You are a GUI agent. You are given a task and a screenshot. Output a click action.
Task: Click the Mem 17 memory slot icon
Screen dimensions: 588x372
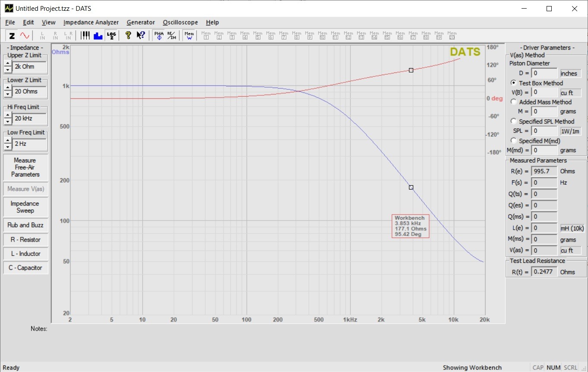414,35
